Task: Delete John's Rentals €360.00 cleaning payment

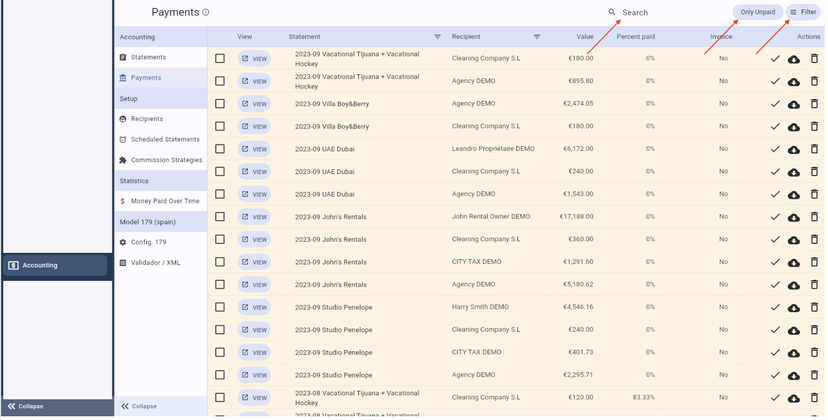Action: coord(814,239)
